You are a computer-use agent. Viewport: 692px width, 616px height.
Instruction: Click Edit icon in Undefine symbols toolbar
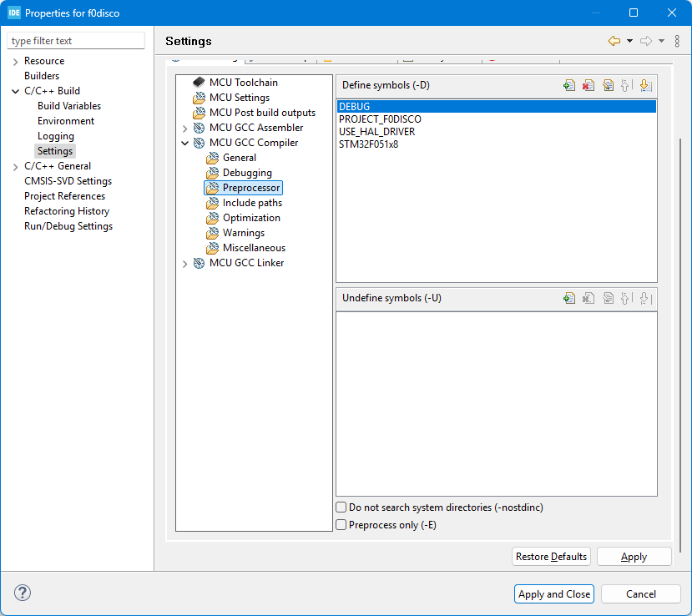coord(608,298)
